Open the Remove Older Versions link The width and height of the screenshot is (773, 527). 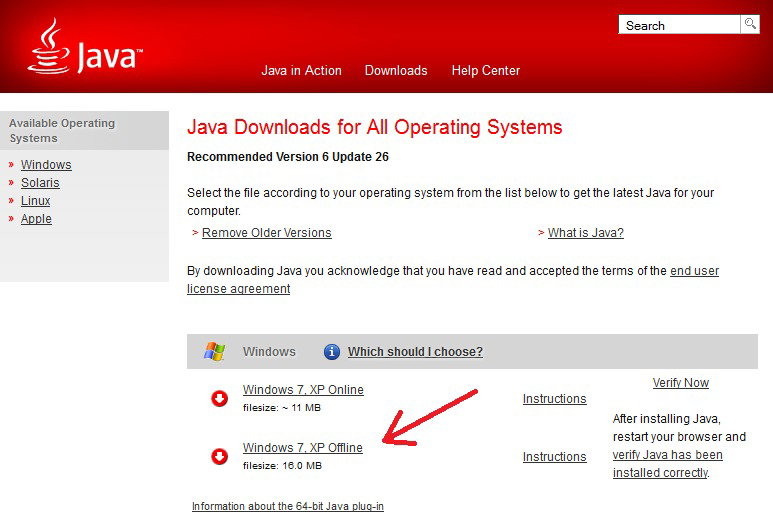pos(267,233)
